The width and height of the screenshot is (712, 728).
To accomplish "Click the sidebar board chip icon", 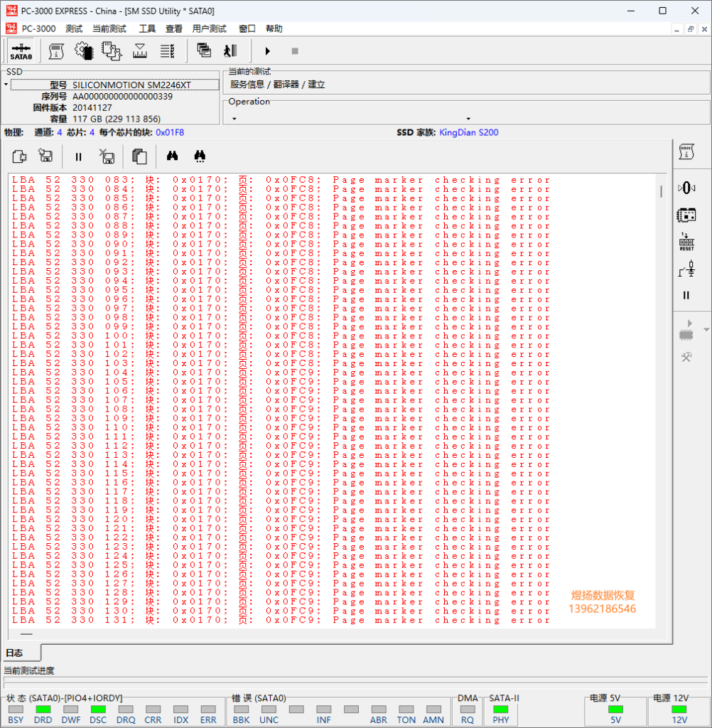I will [686, 215].
